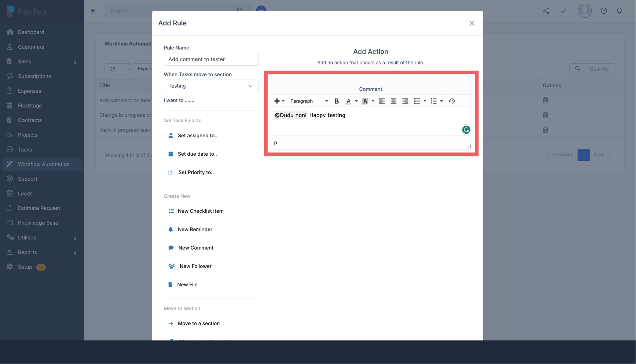Click the undo history icon in editor toolbar
This screenshot has width=636, height=364.
pos(452,100)
